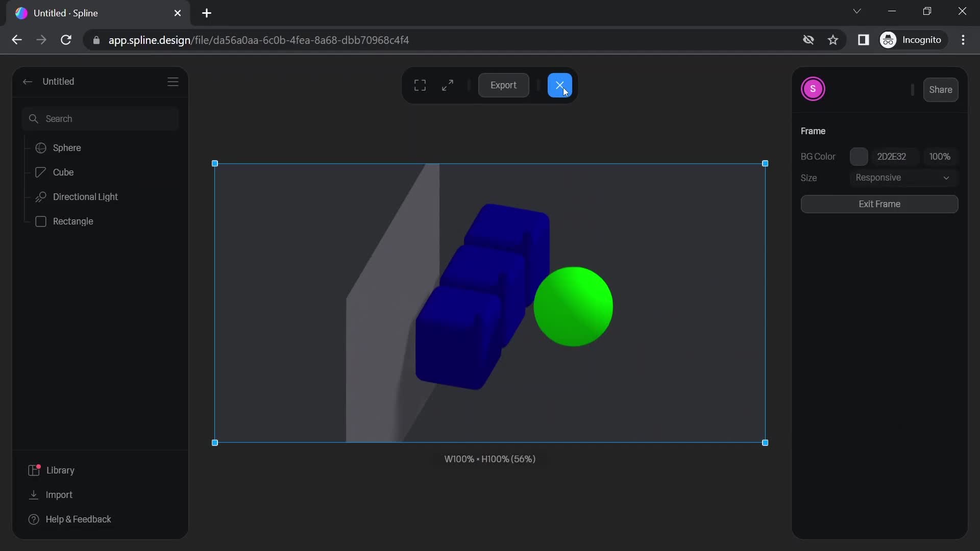
Task: Click the Share button
Action: (941, 89)
